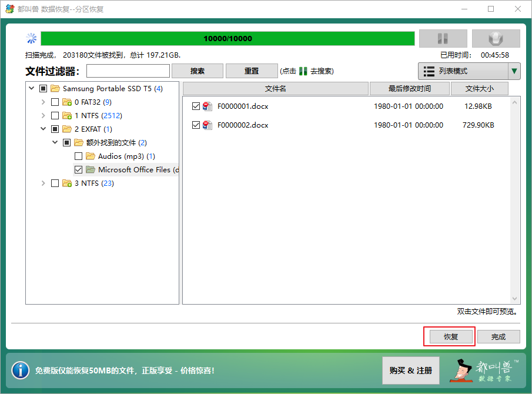Click the stop scan hand icon
532x394 pixels.
pyautogui.click(x=496, y=39)
